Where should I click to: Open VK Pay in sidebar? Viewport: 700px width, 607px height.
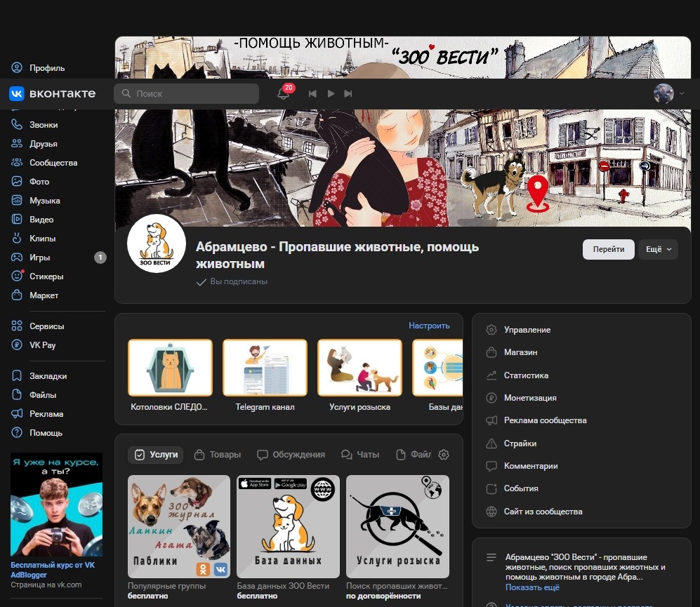point(34,345)
